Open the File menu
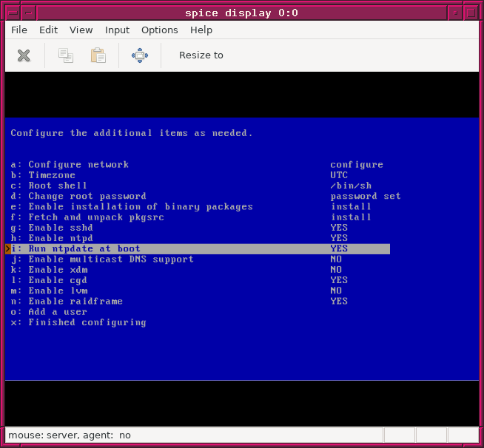This screenshot has height=448, width=484. click(x=19, y=30)
